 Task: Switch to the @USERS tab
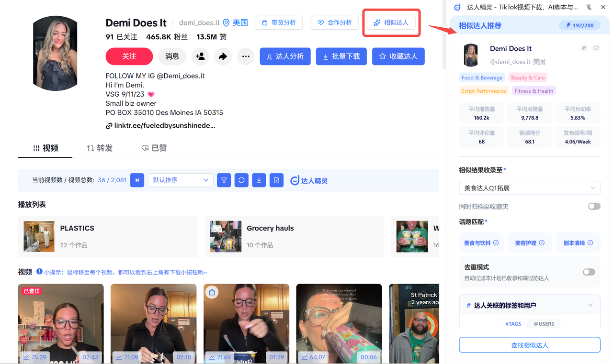tap(544, 324)
